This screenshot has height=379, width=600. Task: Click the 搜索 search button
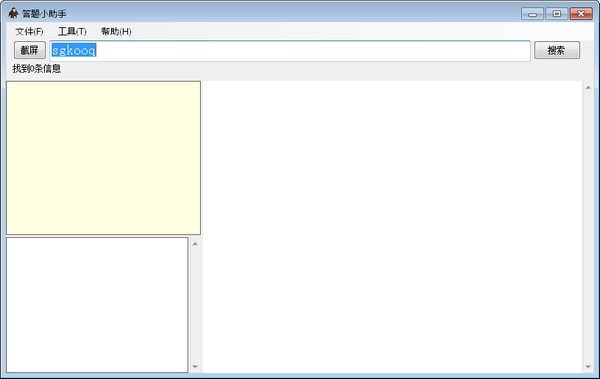pyautogui.click(x=557, y=50)
